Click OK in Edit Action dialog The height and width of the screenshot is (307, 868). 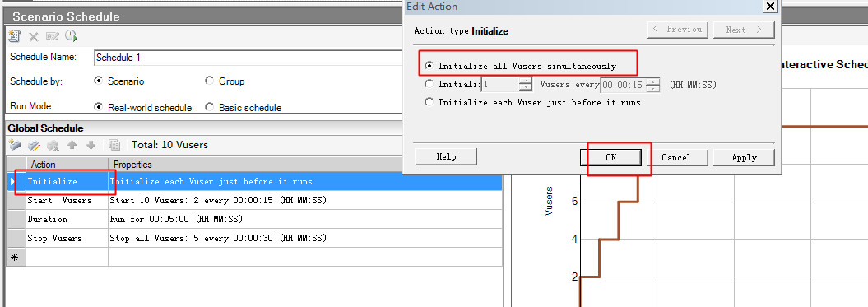tap(610, 157)
